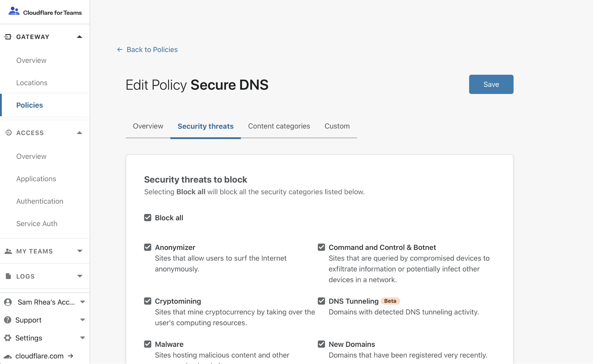Collapse the Gateway section arrow
This screenshot has width=593, height=364.
(80, 37)
